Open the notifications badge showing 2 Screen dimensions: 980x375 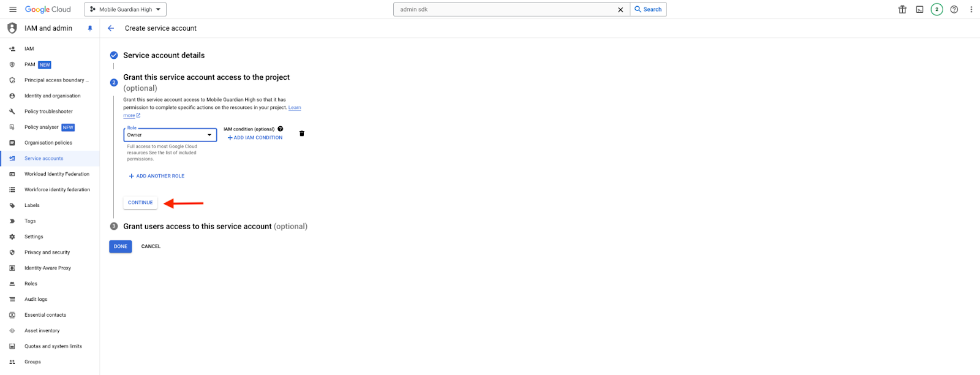tap(937, 9)
